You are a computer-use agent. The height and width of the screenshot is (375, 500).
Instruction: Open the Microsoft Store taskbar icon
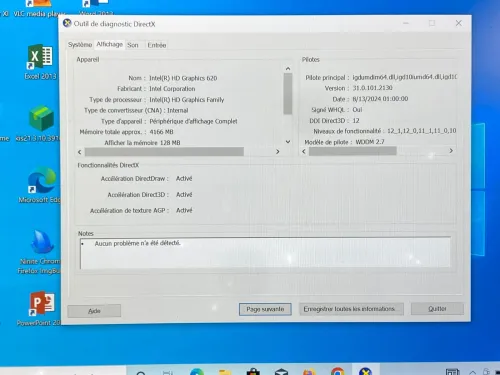tap(253, 371)
